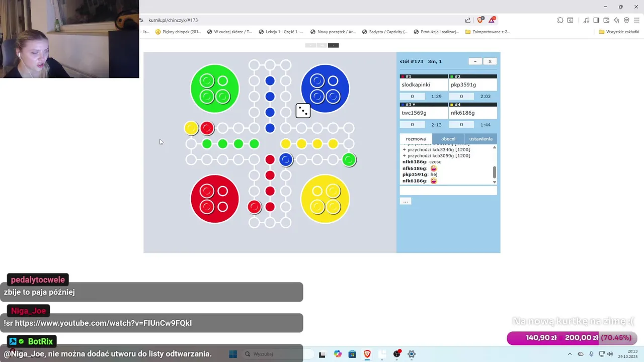Open the Microsoft Store taskbar icon

352,354
